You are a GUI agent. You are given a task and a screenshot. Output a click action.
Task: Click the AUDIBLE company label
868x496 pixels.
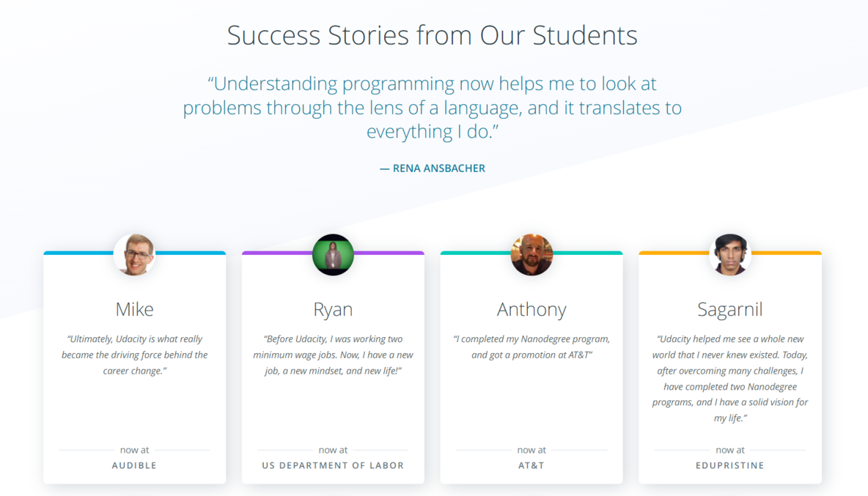(x=134, y=465)
